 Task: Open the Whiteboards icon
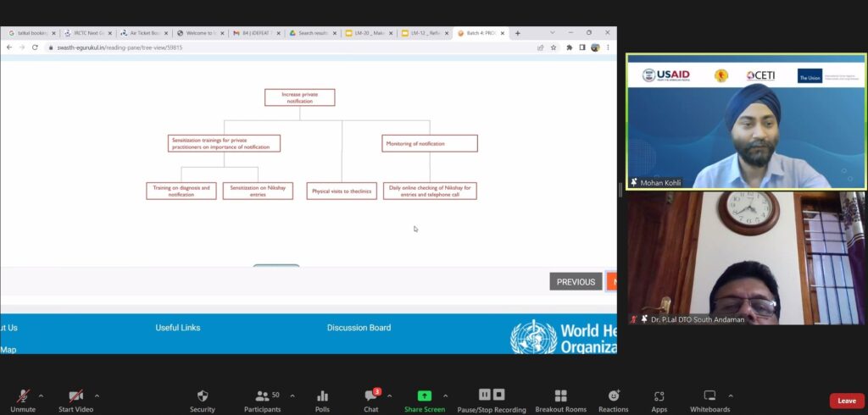pos(709,396)
